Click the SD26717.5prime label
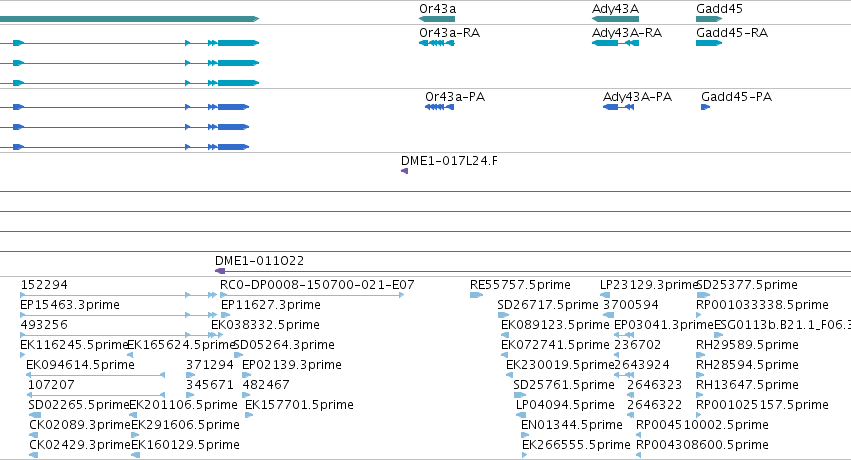 pos(548,304)
